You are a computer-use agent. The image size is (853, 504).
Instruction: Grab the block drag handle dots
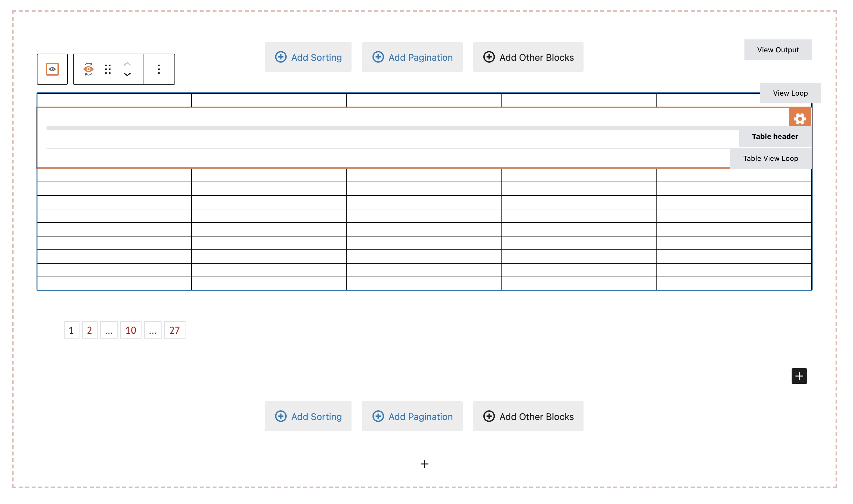pos(108,69)
